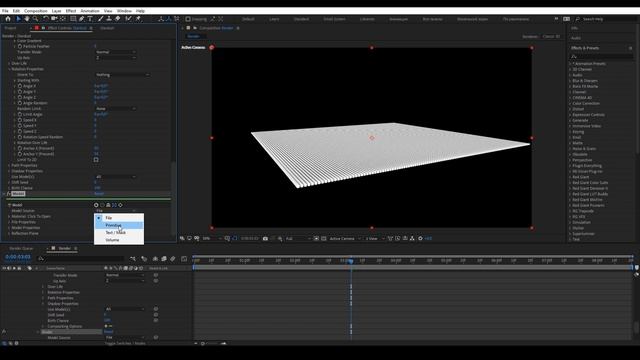
Task: Toggle the Snapping checkbox in toolbar
Action: 188,19
